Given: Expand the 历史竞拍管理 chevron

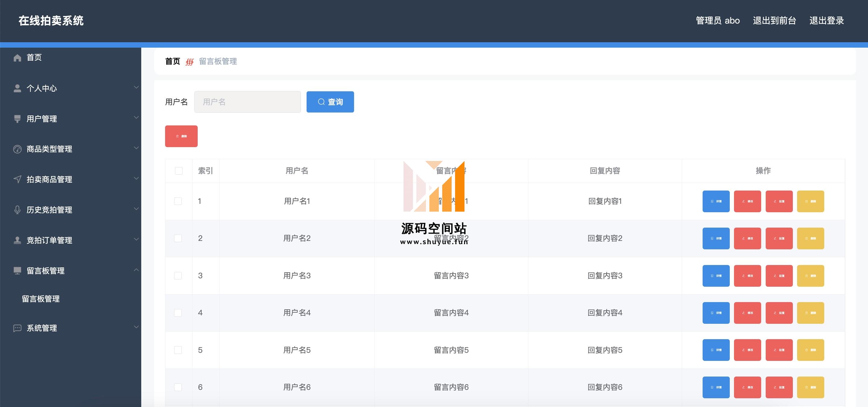Looking at the screenshot, I should 136,209.
